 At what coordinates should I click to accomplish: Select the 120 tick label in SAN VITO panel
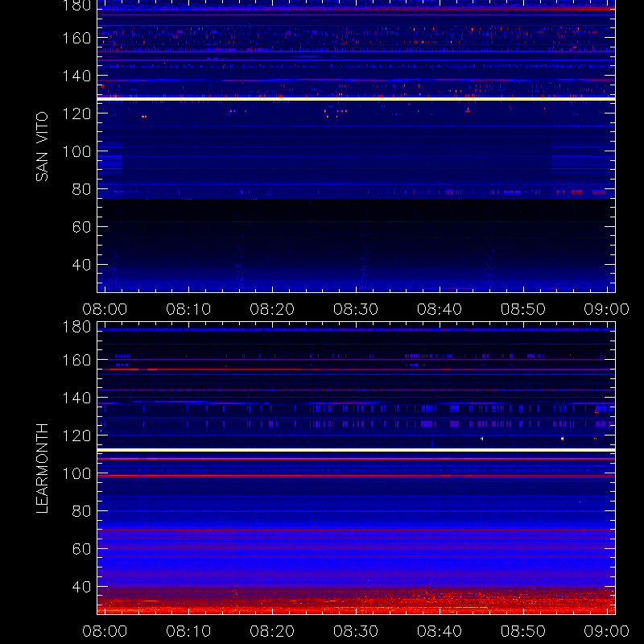pyautogui.click(x=76, y=114)
